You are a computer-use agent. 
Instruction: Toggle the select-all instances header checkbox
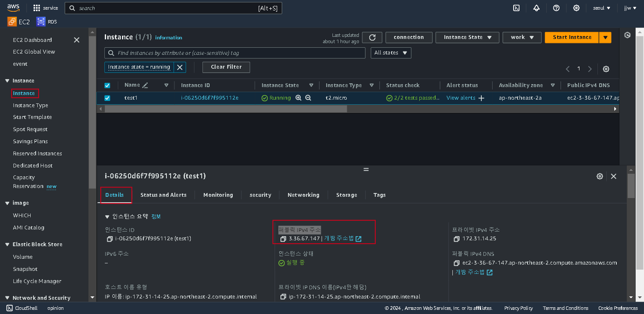tap(107, 85)
